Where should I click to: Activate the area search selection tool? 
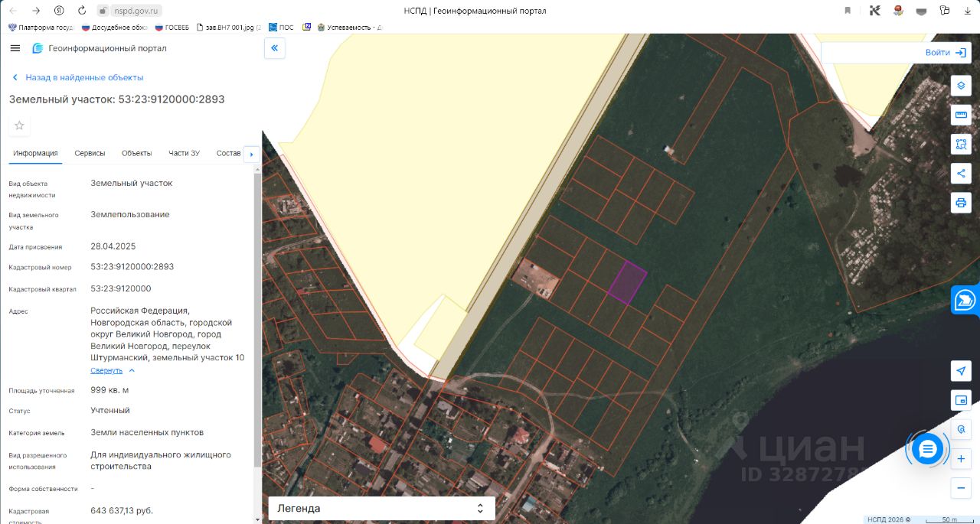point(961,144)
